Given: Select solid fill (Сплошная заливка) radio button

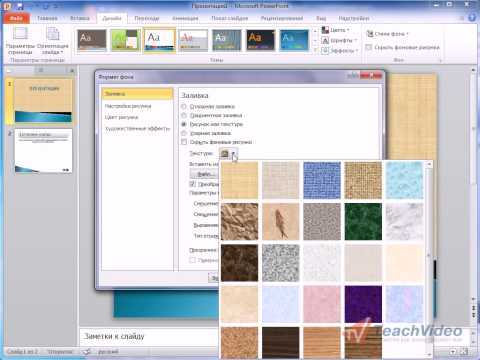Looking at the screenshot, I should point(184,106).
